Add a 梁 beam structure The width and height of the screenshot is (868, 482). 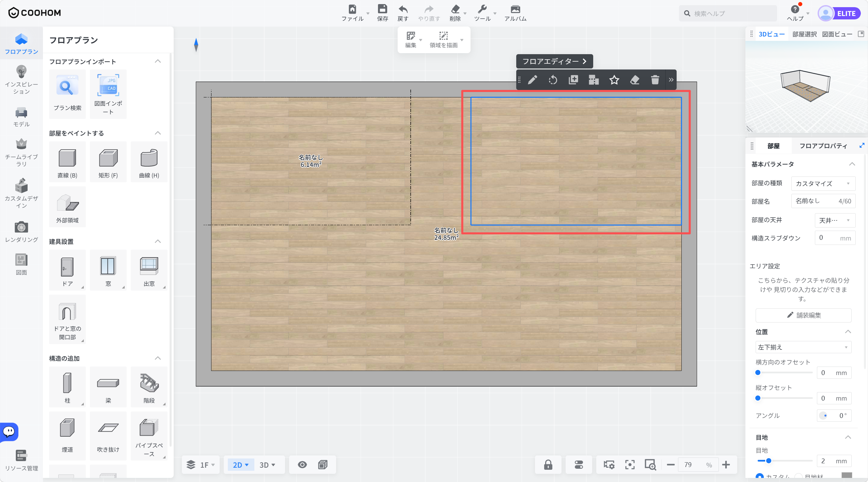click(x=108, y=387)
